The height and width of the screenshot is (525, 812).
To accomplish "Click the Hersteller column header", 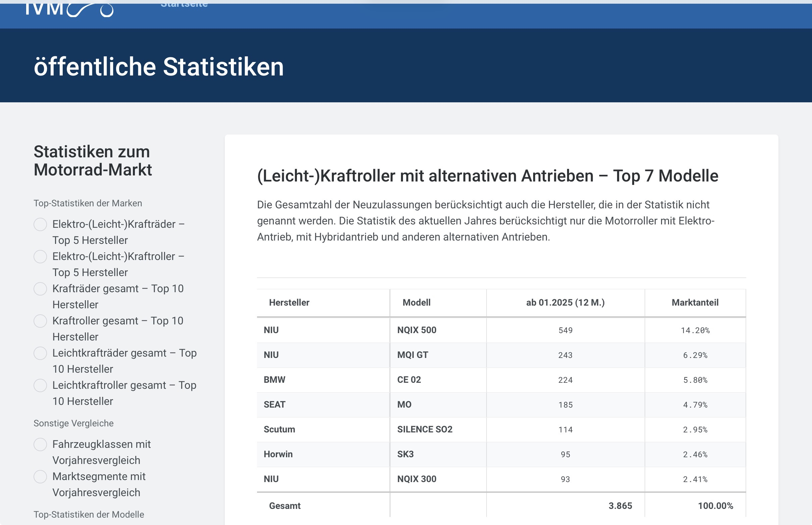I will pyautogui.click(x=289, y=302).
